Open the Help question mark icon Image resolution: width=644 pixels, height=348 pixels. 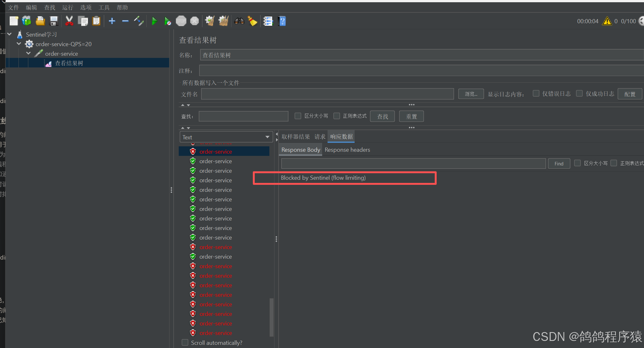pyautogui.click(x=282, y=21)
